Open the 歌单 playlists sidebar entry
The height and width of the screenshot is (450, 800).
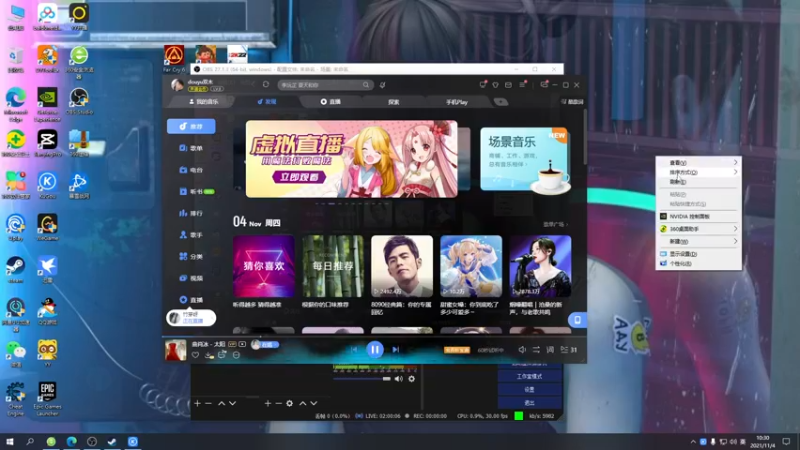tap(191, 148)
